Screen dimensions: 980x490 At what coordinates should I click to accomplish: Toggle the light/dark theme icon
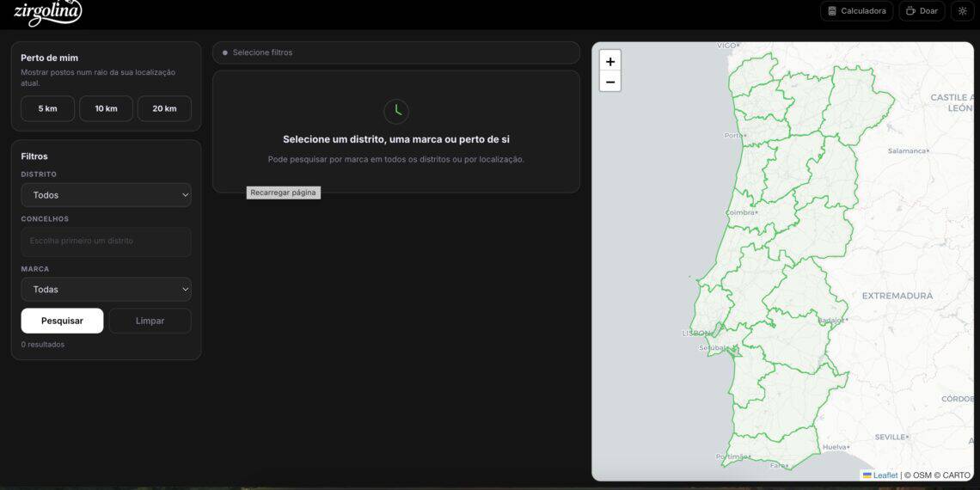click(x=962, y=11)
